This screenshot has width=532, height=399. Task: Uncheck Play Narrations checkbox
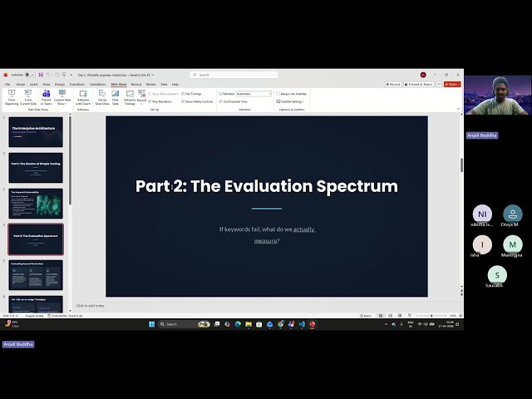pos(150,101)
